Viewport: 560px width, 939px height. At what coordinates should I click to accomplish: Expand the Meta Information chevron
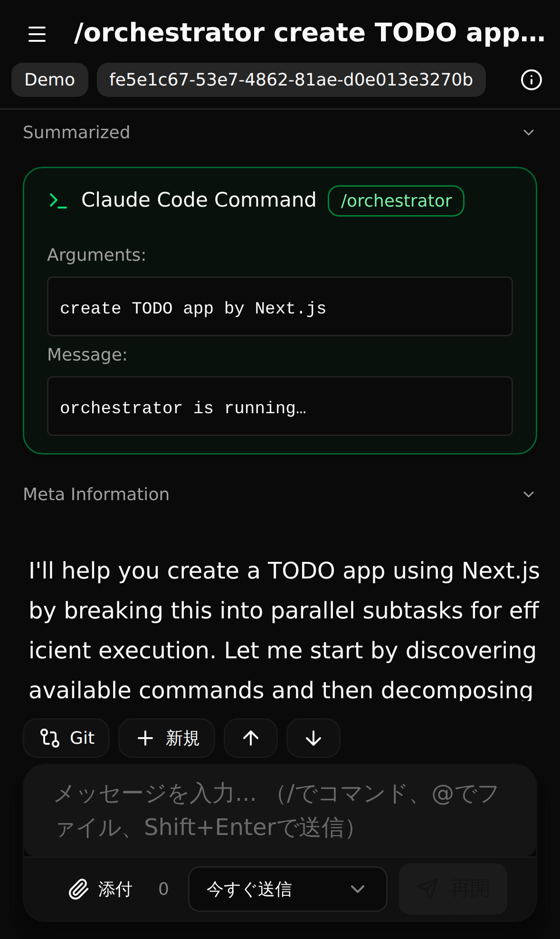coord(529,494)
